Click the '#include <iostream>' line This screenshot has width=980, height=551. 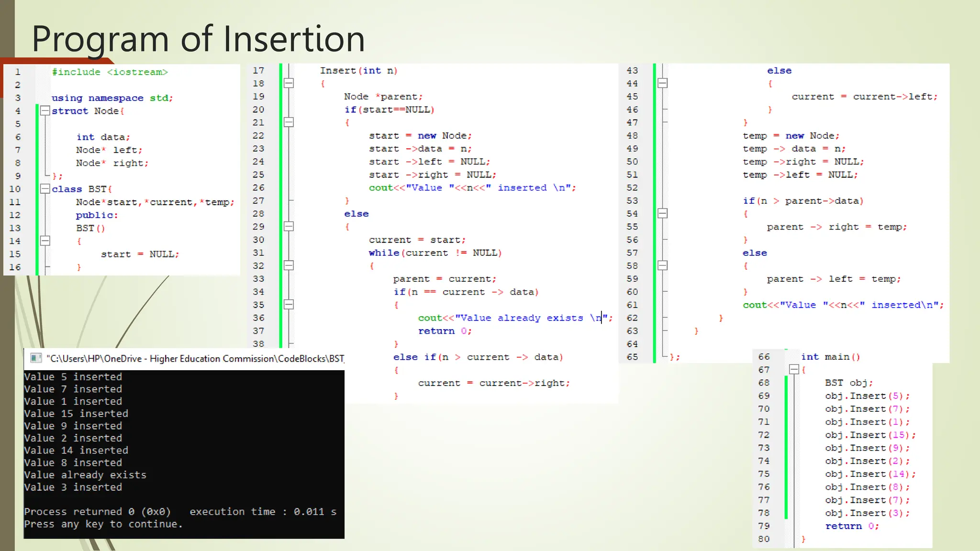tap(110, 72)
